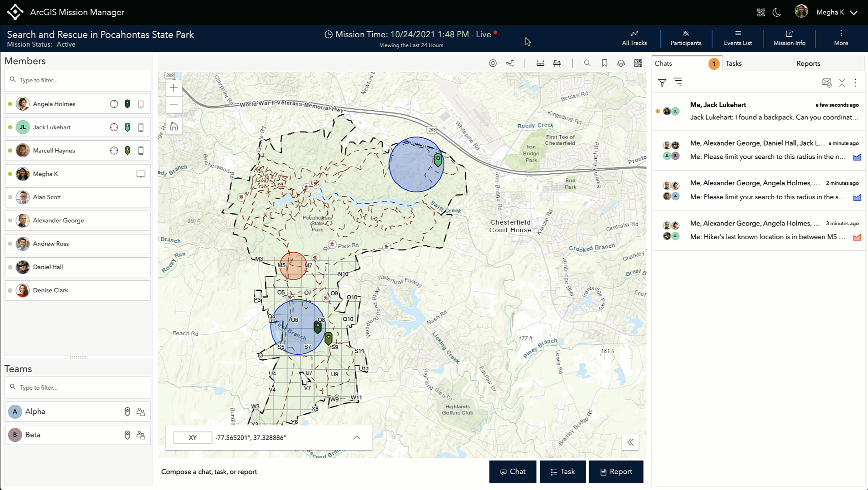Create a new Task
This screenshot has height=490, width=868.
(x=563, y=472)
